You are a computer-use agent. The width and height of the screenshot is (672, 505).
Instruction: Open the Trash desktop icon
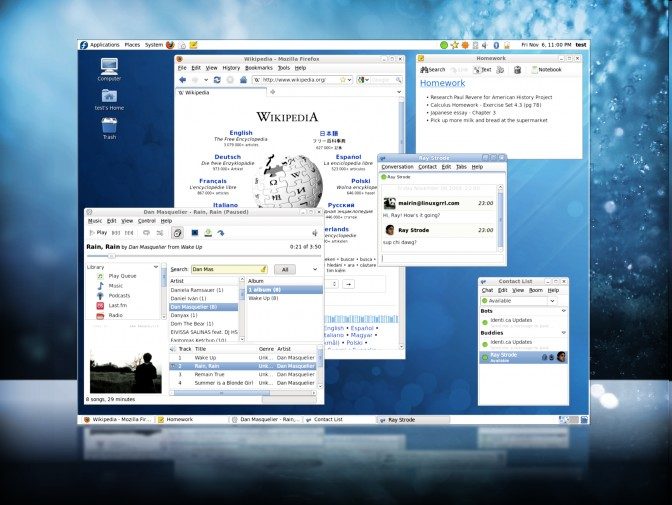point(109,128)
